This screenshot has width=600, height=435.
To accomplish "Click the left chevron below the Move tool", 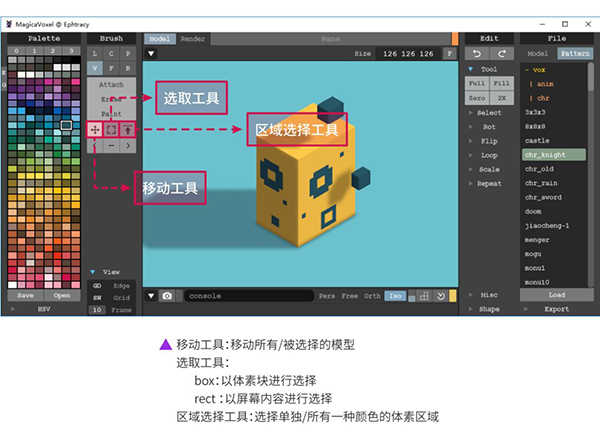I will pos(95,146).
